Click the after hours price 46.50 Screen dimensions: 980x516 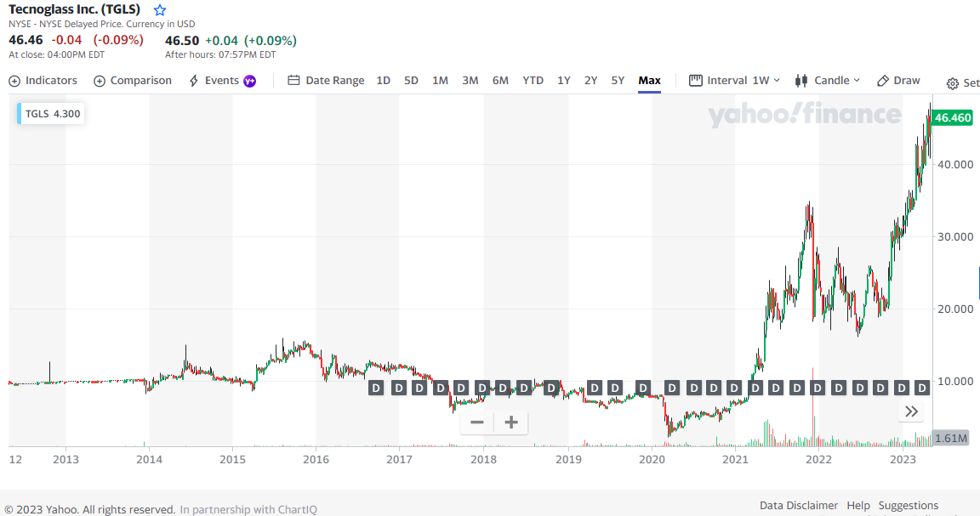182,41
